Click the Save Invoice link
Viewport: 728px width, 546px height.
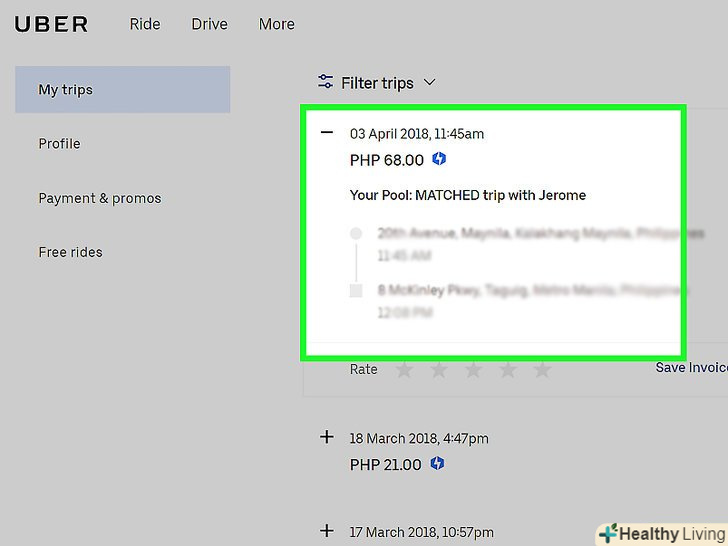pos(692,367)
